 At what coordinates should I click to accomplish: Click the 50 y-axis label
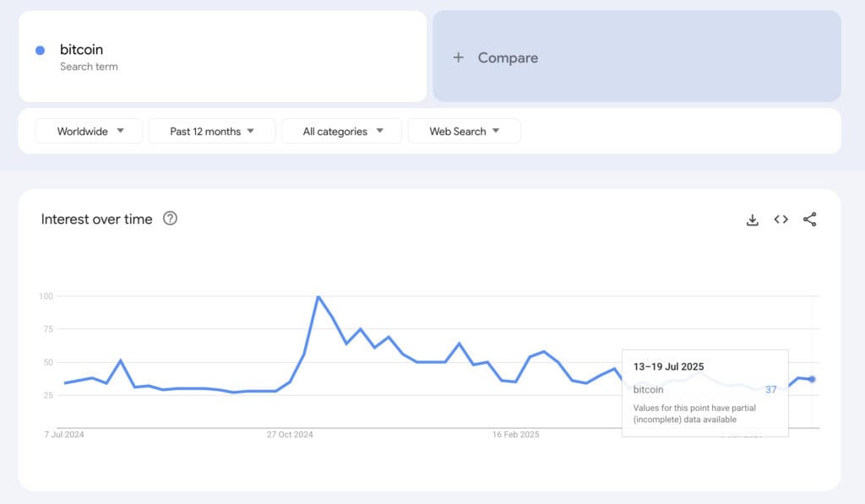(48, 362)
